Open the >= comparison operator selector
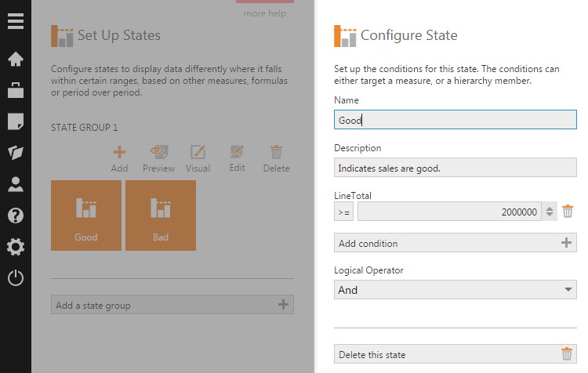 click(x=343, y=212)
